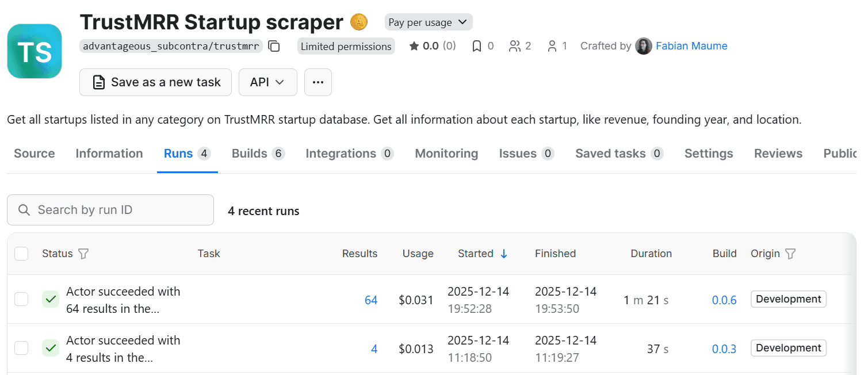The image size is (868, 375).
Task: Open the 64 results link
Action: pyautogui.click(x=371, y=300)
